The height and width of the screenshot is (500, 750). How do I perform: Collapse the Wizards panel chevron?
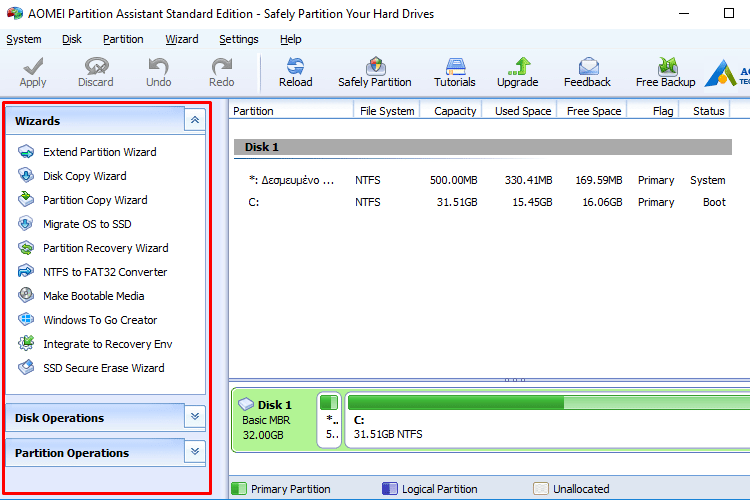195,120
